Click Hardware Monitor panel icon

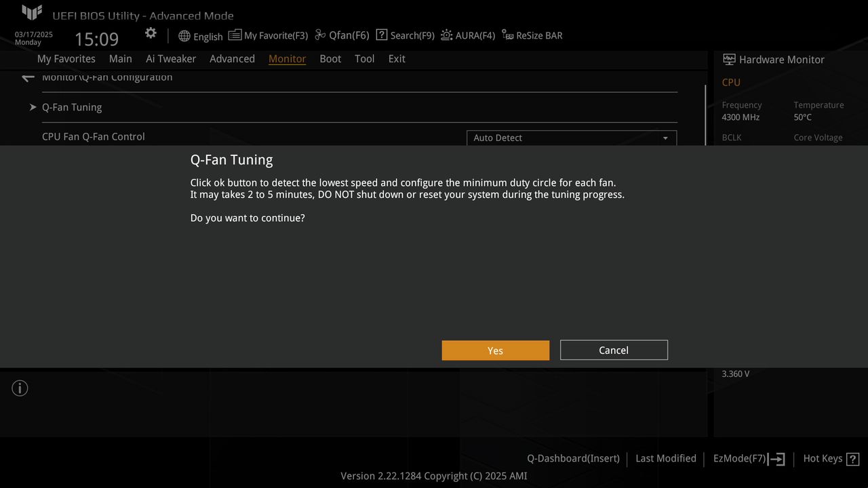[x=729, y=60]
